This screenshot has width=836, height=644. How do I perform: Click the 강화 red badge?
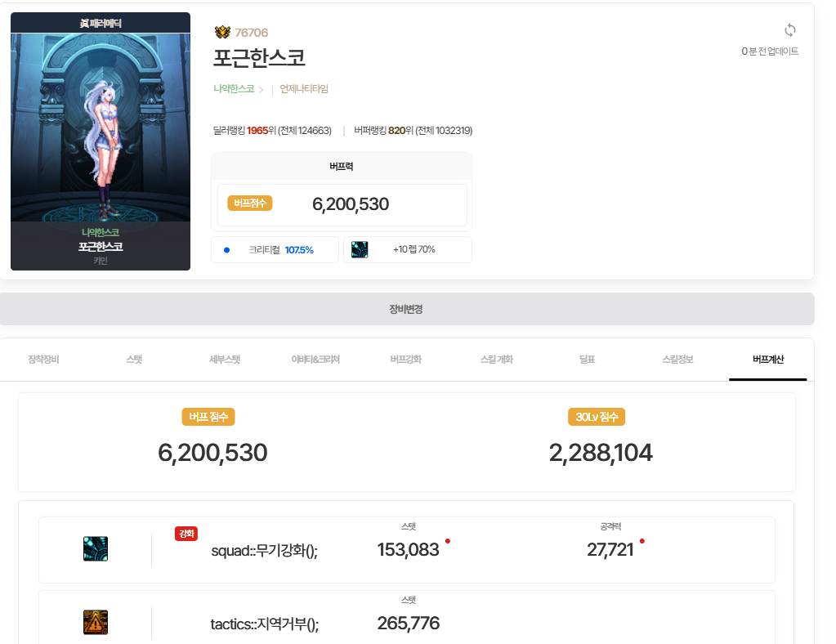pos(186,534)
